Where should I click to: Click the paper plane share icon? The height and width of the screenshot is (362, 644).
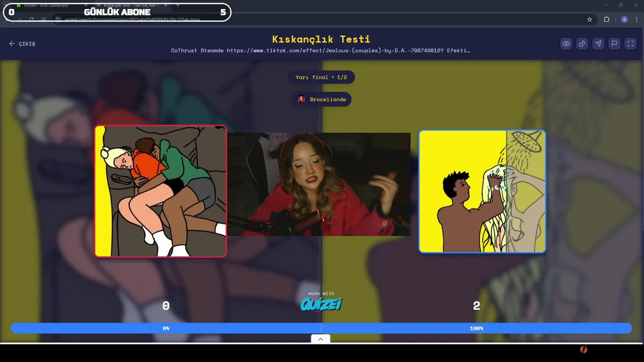[598, 44]
